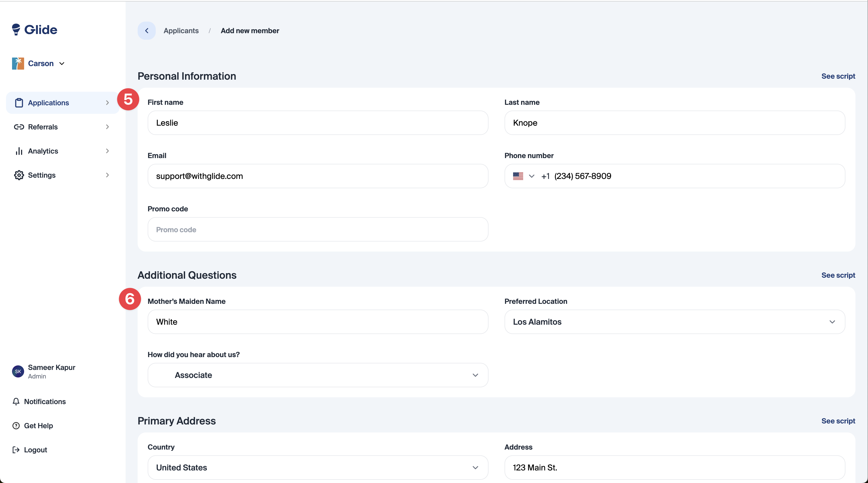Open the Country United States dropdown
The height and width of the screenshot is (483, 868).
click(x=475, y=467)
